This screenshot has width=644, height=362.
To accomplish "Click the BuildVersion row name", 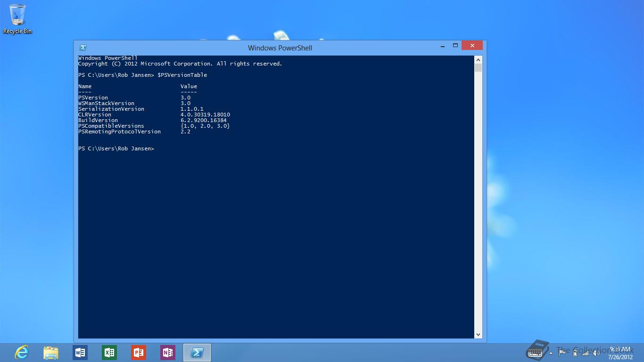I will click(x=98, y=120).
